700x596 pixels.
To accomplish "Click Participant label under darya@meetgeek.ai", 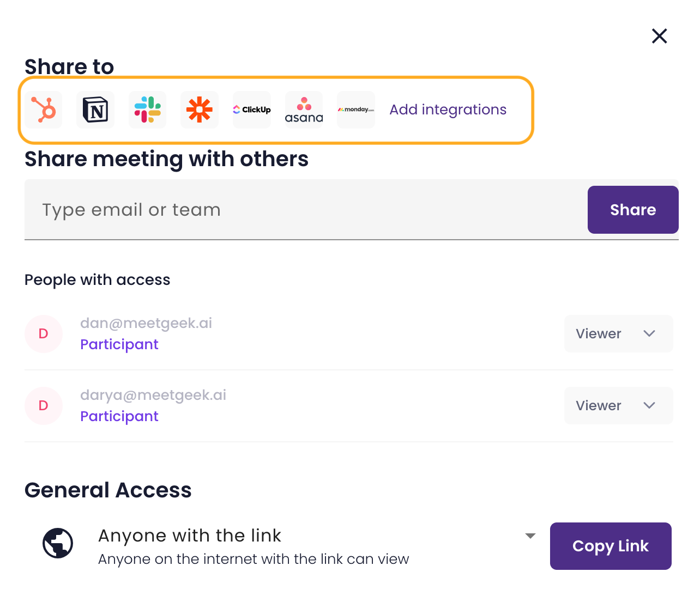I will [x=119, y=416].
